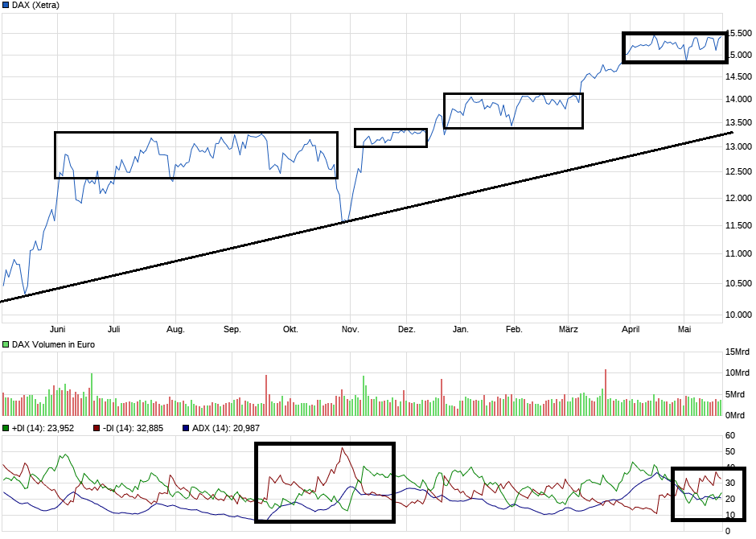Click the 10.500 price axis label
The image size is (756, 539).
pos(738,283)
